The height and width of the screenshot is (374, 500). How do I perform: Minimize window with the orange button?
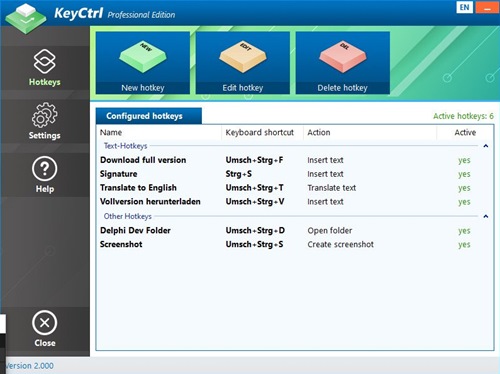coord(487,8)
